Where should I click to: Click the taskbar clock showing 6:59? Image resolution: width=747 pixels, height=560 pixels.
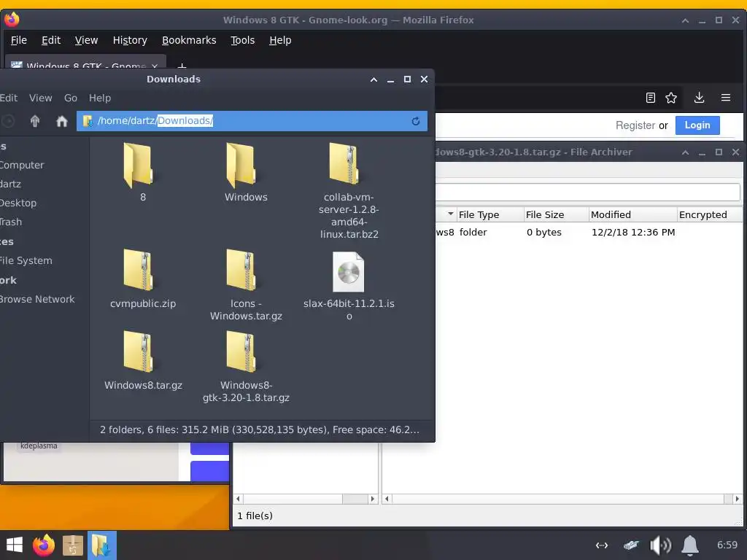tap(727, 545)
